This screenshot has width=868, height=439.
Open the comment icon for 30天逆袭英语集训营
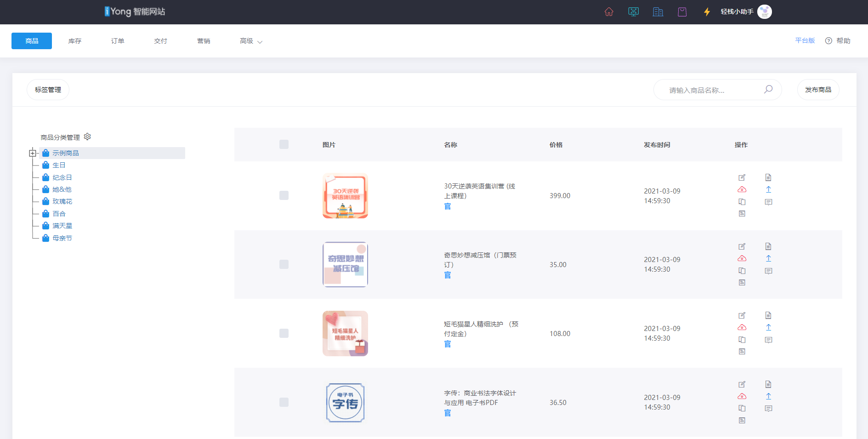tap(768, 202)
